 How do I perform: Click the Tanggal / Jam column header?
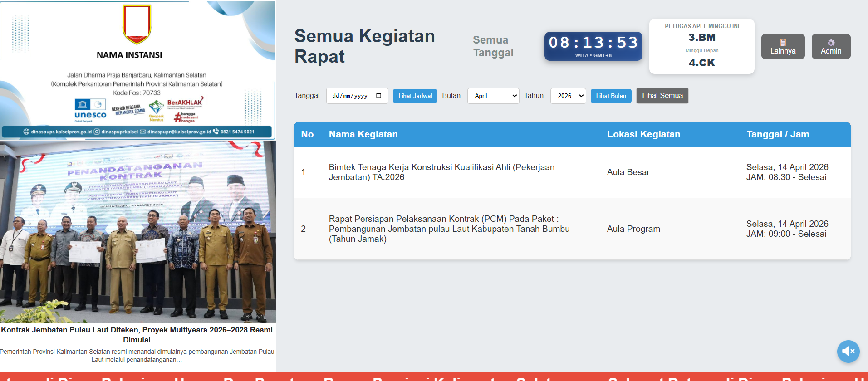pyautogui.click(x=778, y=134)
